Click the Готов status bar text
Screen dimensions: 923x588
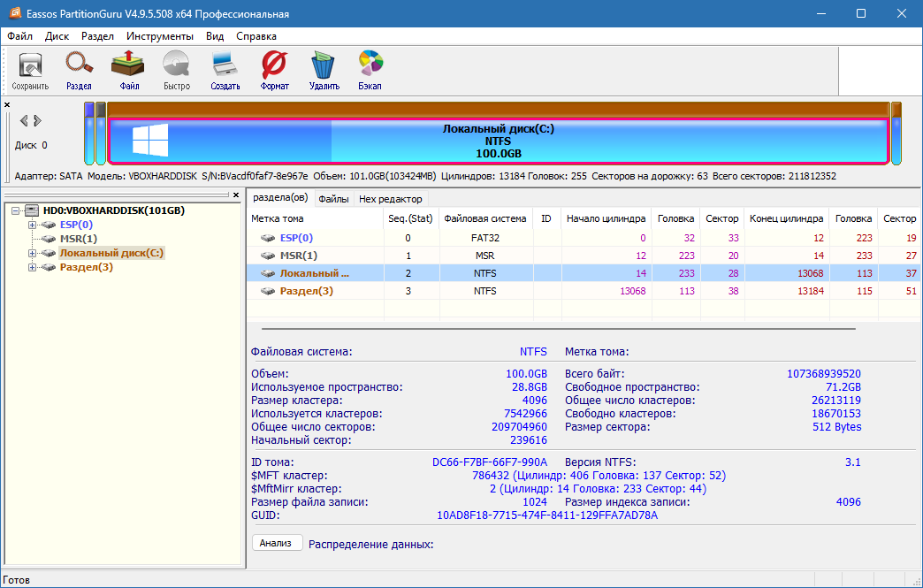point(17,580)
